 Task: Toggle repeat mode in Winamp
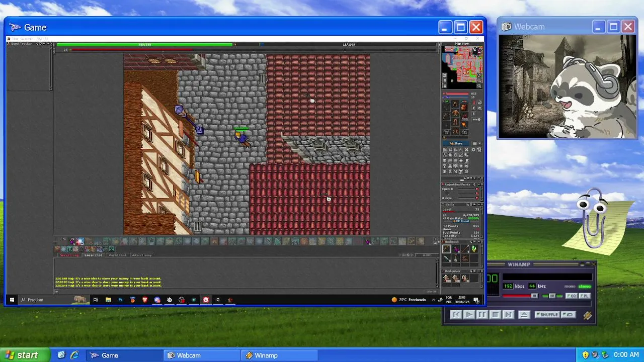[569, 315]
